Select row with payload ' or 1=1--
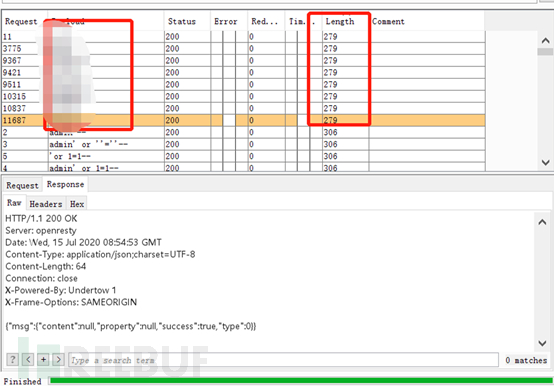The image size is (554, 386). pos(243,156)
